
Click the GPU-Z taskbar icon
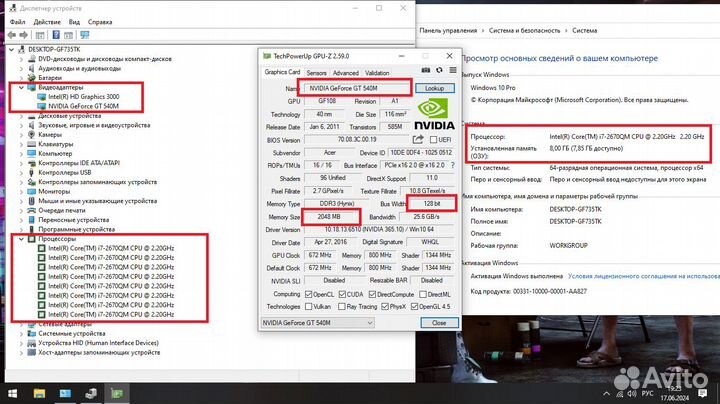[117, 393]
